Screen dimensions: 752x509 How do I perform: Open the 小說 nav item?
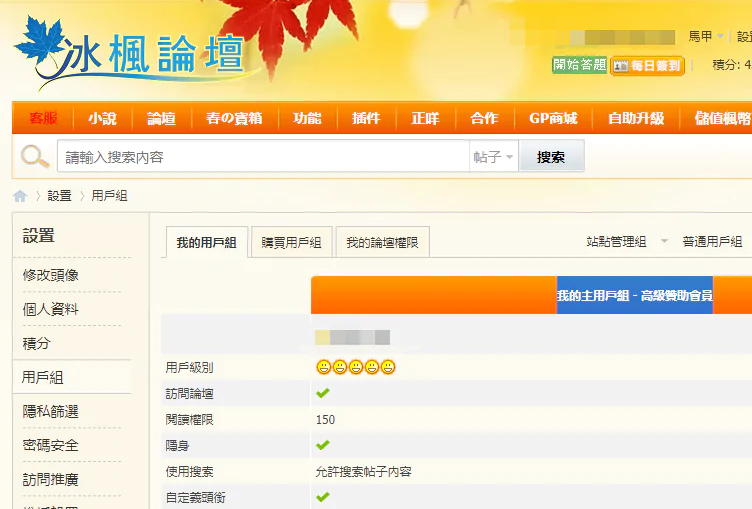coord(102,118)
